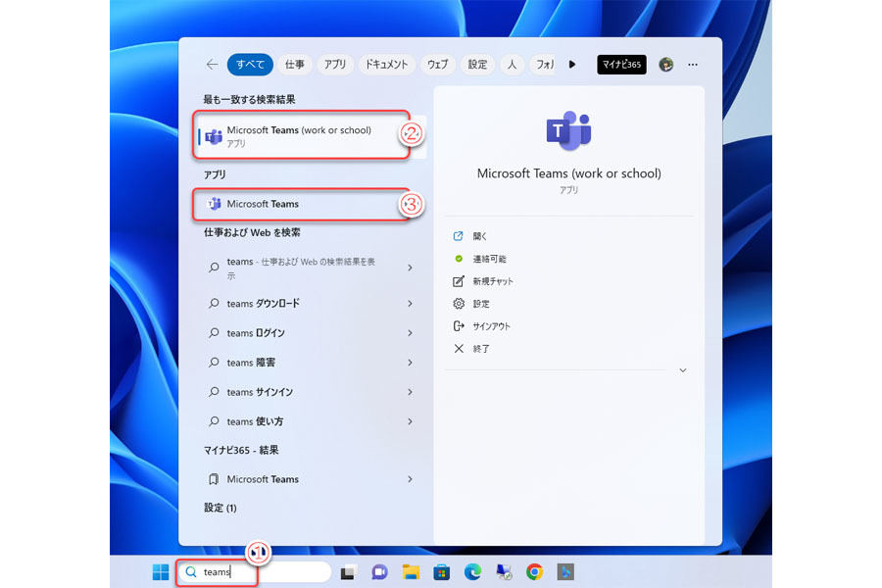Switch to the 仕事 filter tab

[295, 65]
